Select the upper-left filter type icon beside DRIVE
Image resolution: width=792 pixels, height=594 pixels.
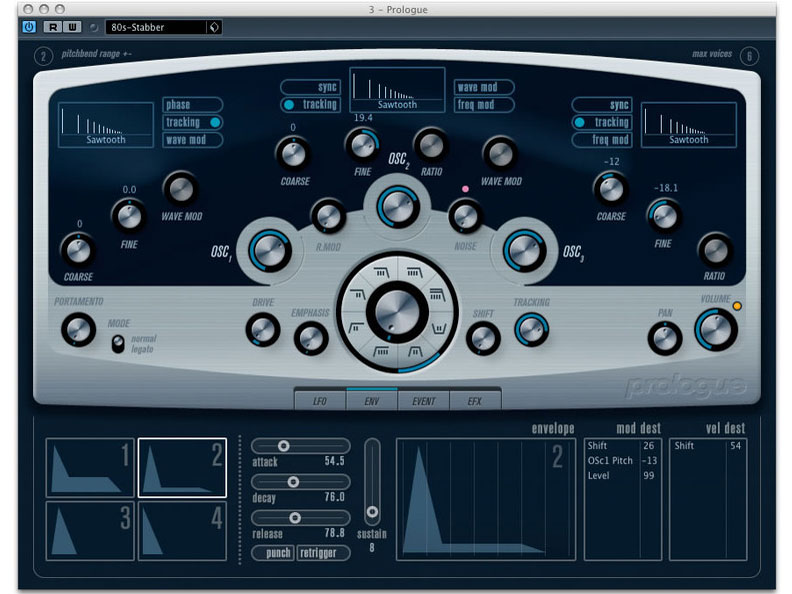pyautogui.click(x=358, y=294)
